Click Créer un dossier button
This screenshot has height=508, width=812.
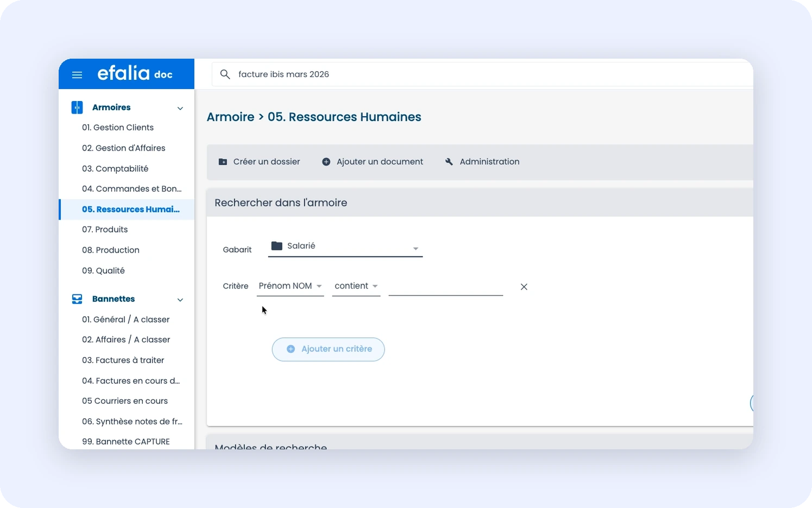[x=259, y=162]
